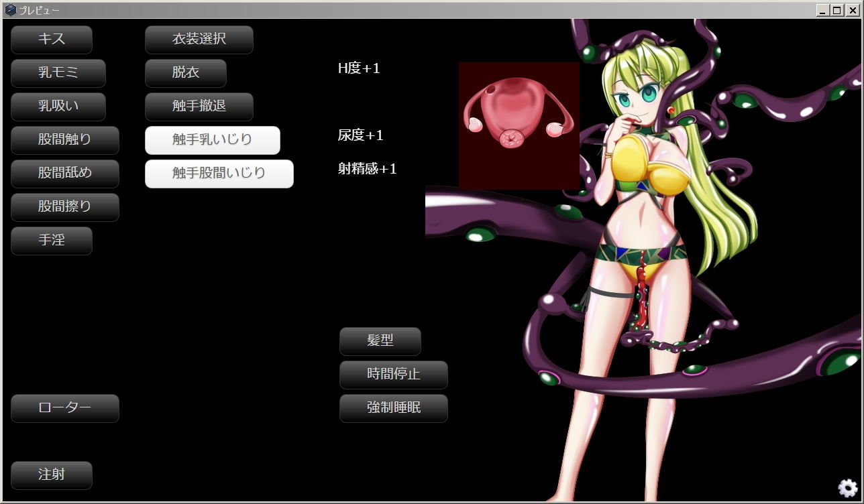This screenshot has width=864, height=504.
Task: Toggle off the highlighted 触手乳いじり button
Action: 213,140
